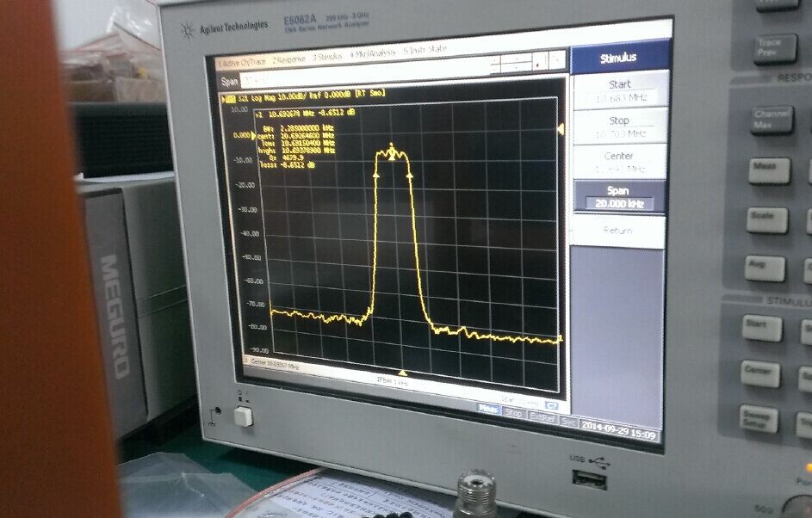Image resolution: width=812 pixels, height=518 pixels.
Task: Click the ExtRef status bar indicator
Action: [x=542, y=416]
